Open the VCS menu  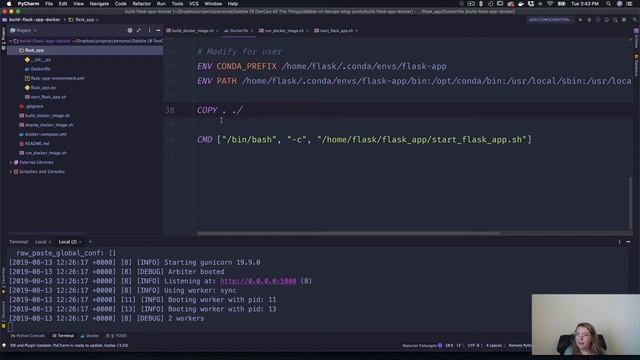coord(194,4)
